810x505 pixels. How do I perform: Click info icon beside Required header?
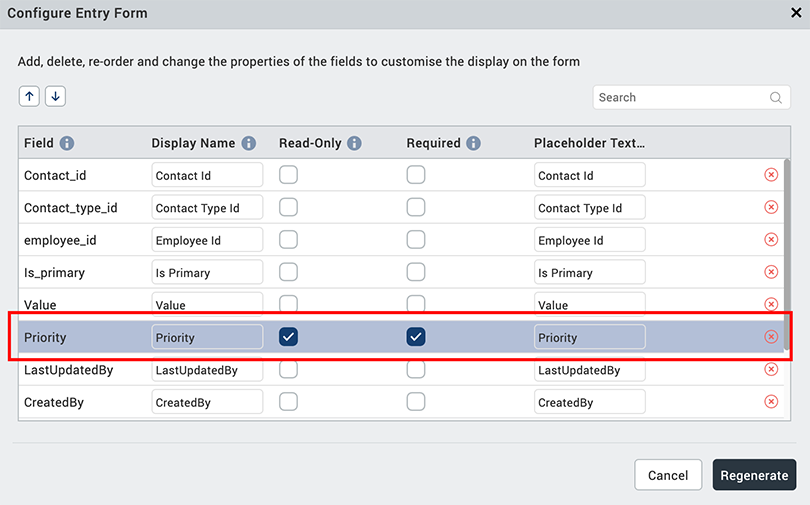473,143
